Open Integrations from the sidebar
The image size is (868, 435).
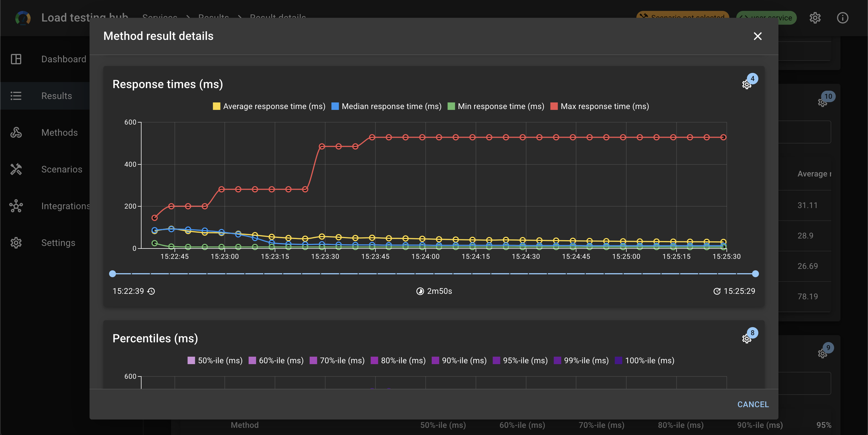[x=45, y=206]
